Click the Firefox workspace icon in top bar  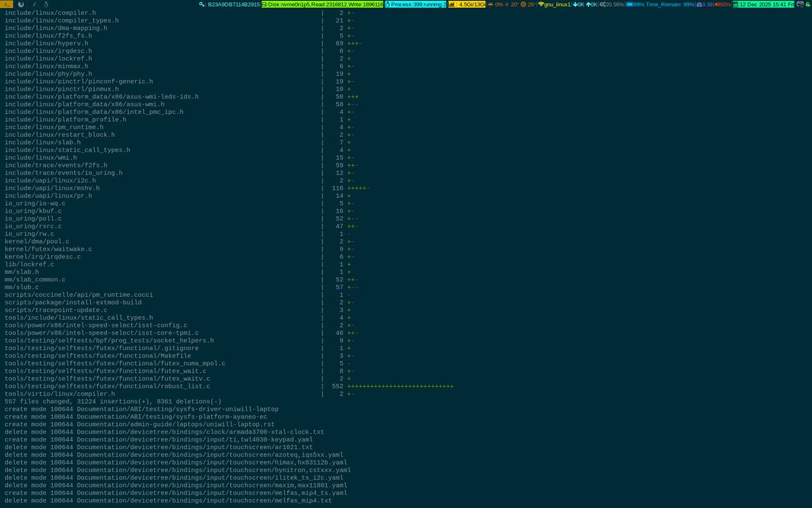(x=21, y=4)
